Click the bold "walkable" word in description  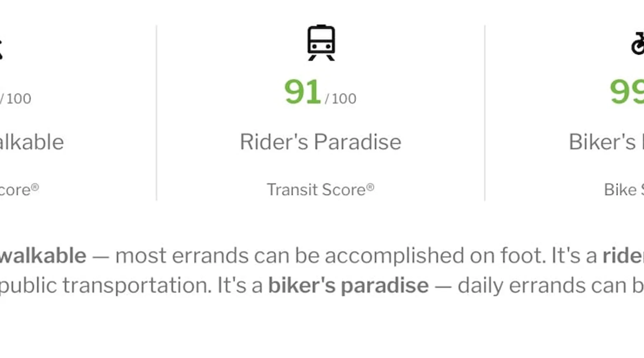[x=43, y=256]
